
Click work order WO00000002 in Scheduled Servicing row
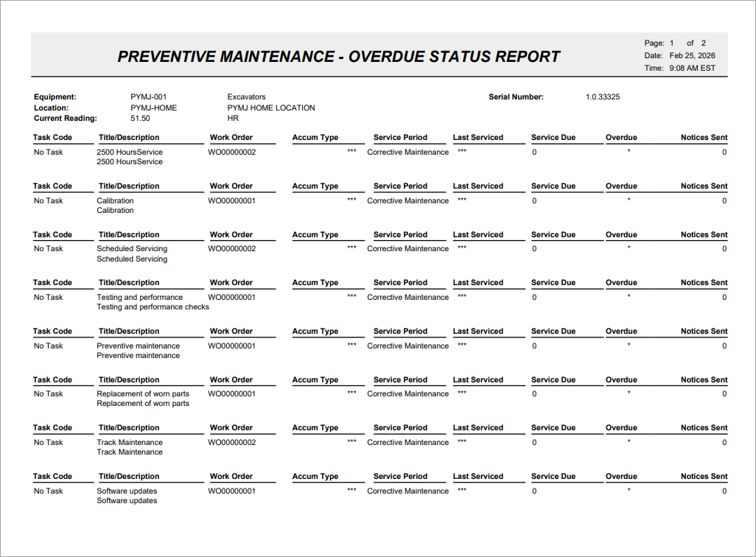(231, 248)
